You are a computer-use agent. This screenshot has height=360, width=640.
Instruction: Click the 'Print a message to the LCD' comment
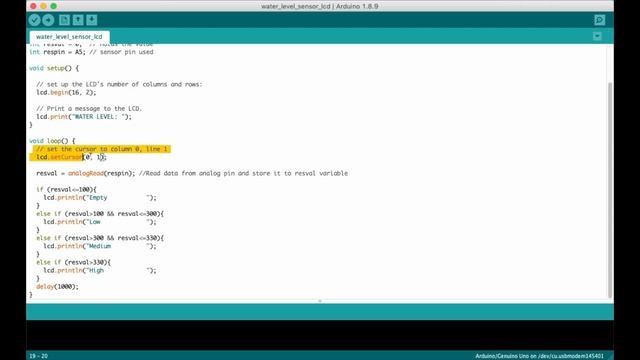[89, 109]
